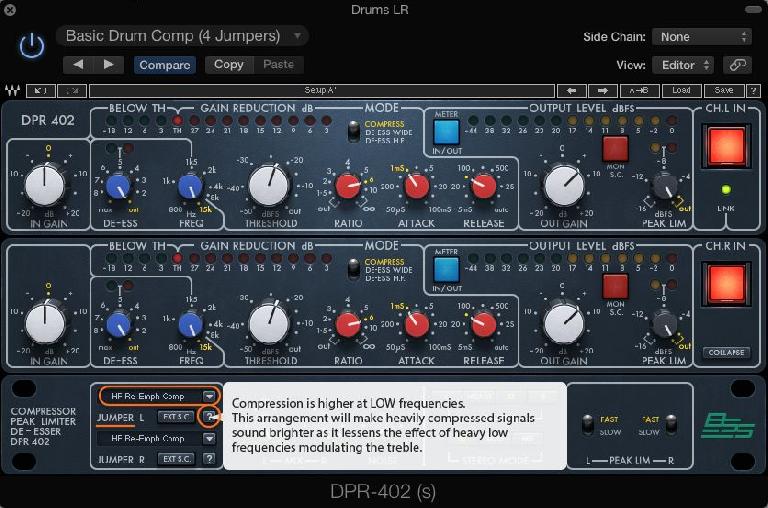Image resolution: width=768 pixels, height=508 pixels.
Task: Click Waves next preset right arrow
Action: coord(603,91)
